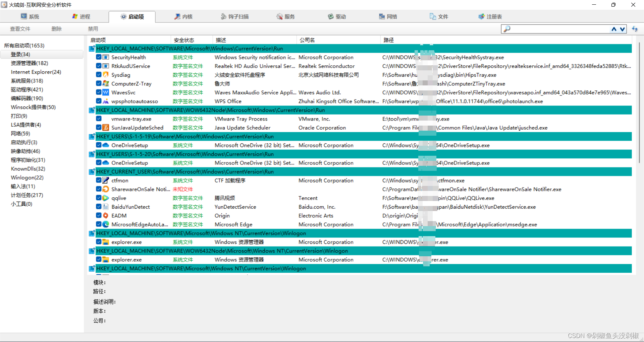Image resolution: width=644 pixels, height=342 pixels.
Task: Switch to the 内核 tab
Action: [x=183, y=16]
